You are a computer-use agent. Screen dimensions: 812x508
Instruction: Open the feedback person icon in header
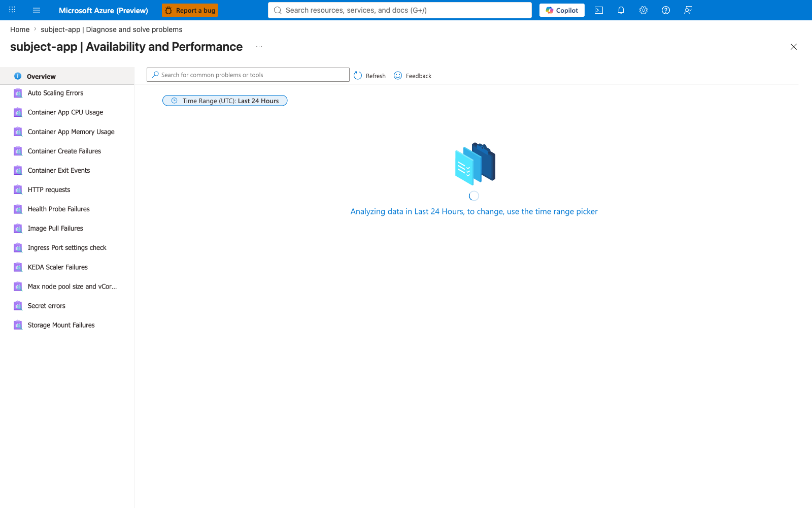click(688, 10)
